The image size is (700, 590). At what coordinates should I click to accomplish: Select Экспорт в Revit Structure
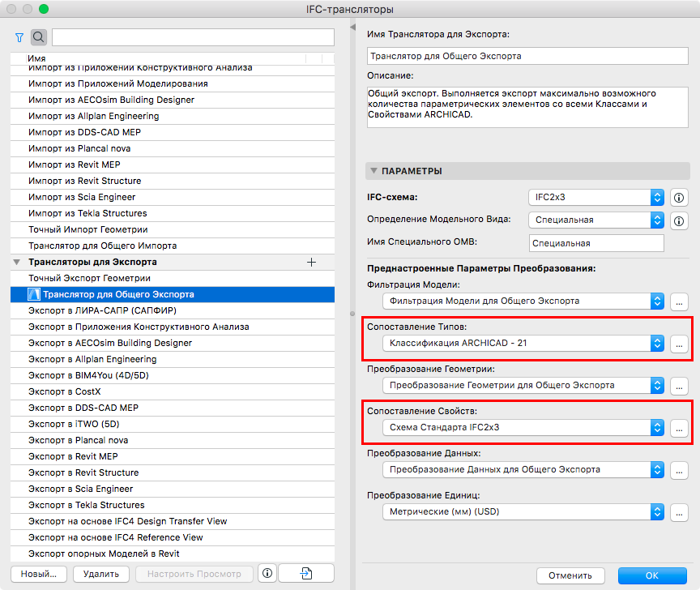coord(173,472)
